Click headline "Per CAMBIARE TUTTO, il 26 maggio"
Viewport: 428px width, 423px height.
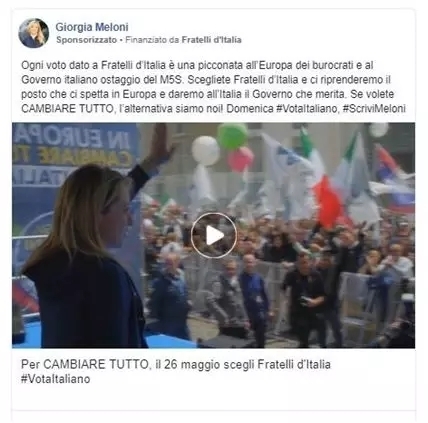[120, 364]
